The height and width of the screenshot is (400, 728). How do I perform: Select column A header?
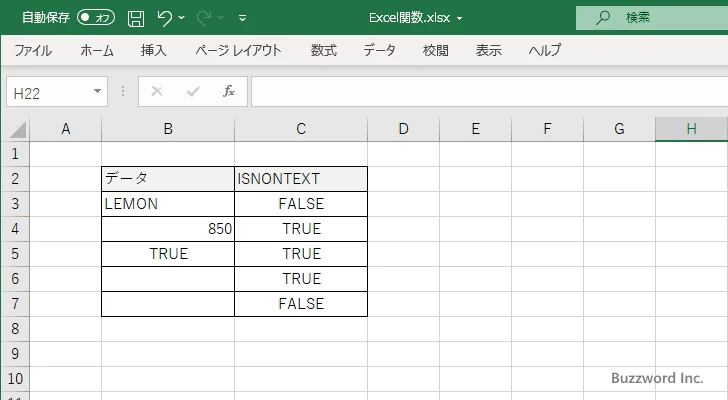coord(65,129)
